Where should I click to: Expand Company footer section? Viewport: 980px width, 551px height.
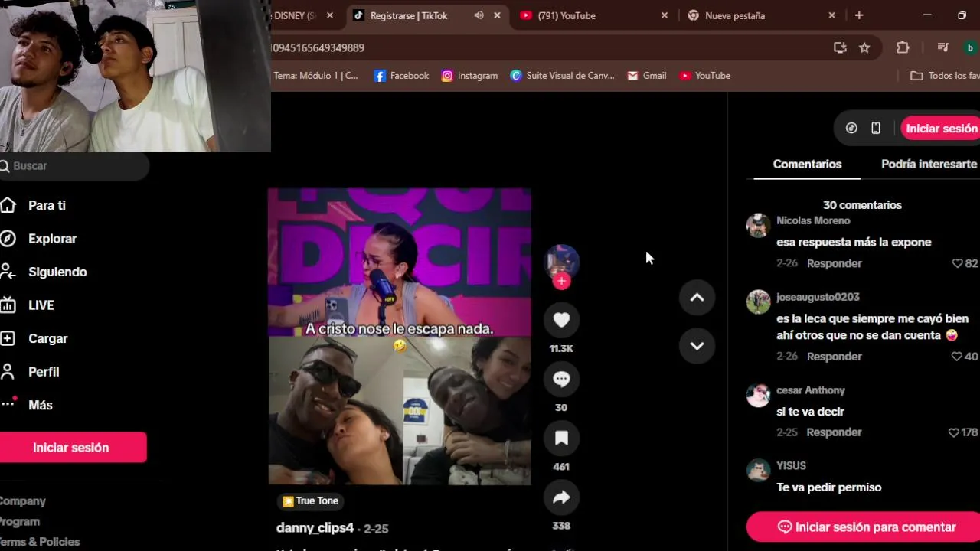[22, 501]
